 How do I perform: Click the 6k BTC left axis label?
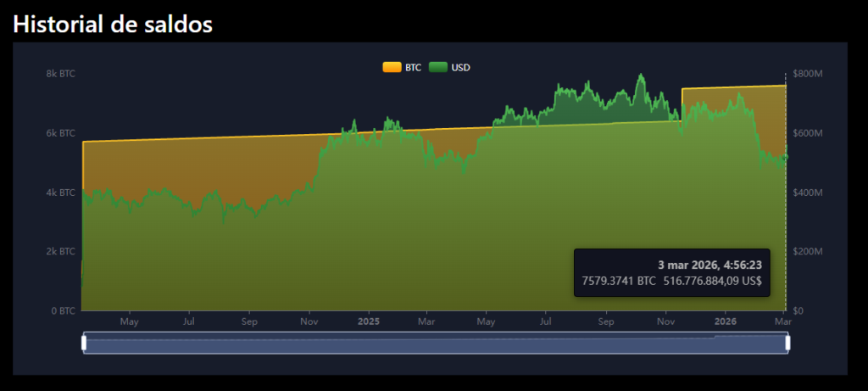point(60,133)
